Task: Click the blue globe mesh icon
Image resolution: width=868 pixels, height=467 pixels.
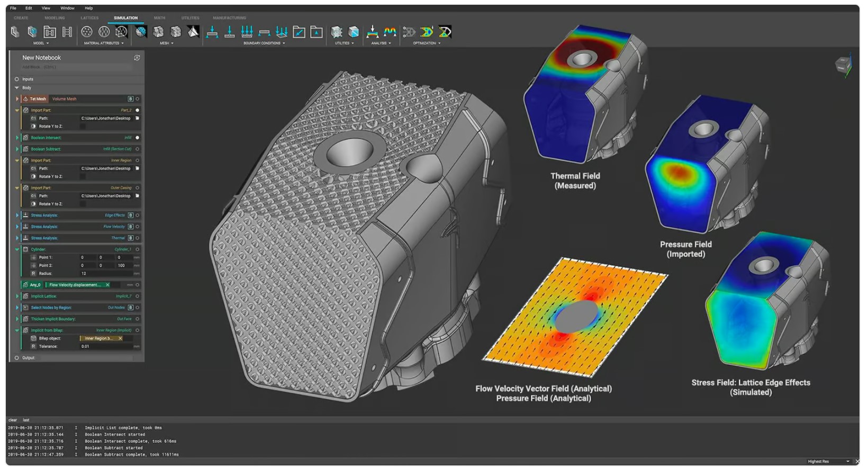Action: 141,32
